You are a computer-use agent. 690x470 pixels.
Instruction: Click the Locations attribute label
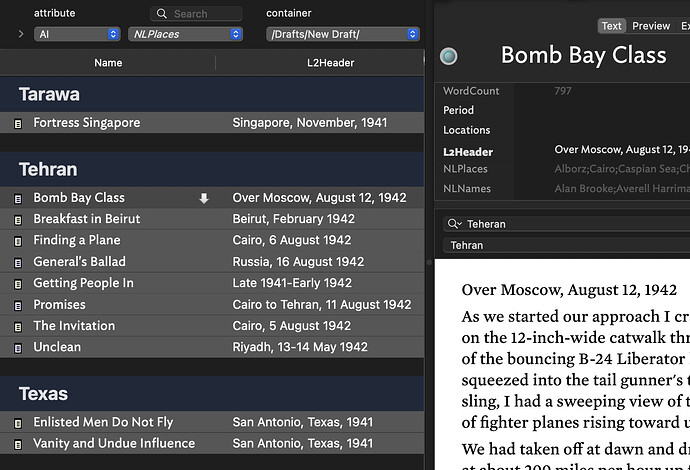(x=466, y=130)
